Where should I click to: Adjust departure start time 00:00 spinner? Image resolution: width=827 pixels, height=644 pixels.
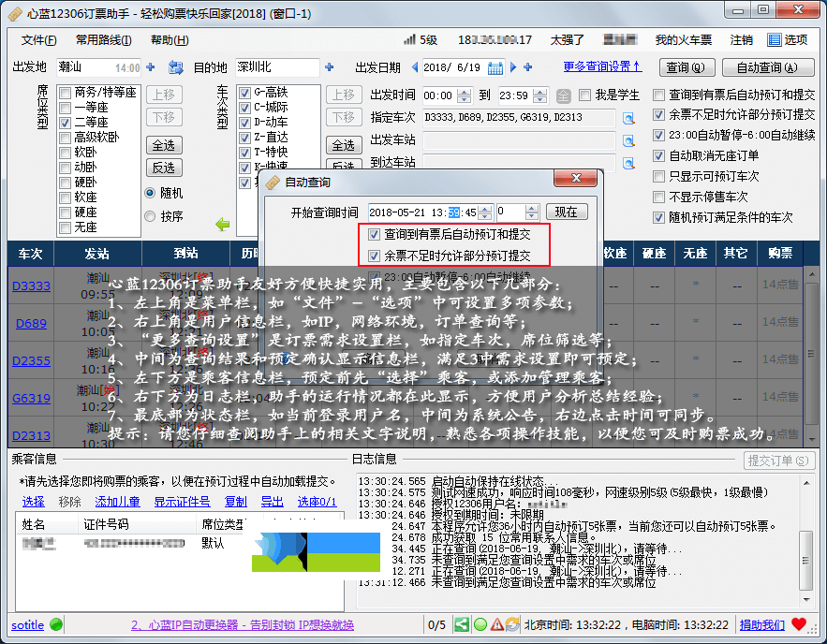[464, 95]
